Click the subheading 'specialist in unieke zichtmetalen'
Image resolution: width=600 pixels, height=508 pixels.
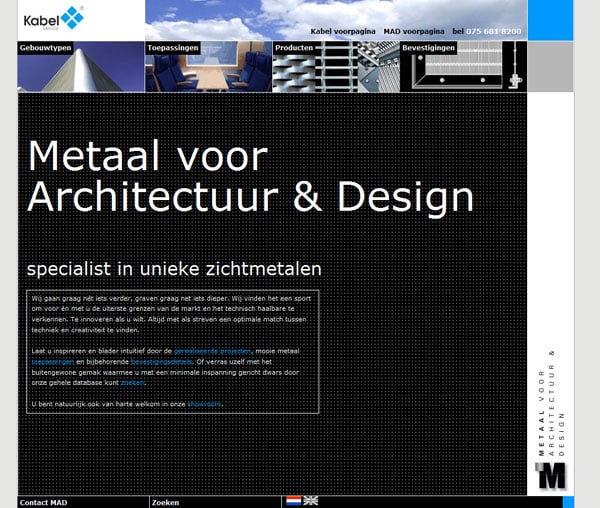coord(174,269)
